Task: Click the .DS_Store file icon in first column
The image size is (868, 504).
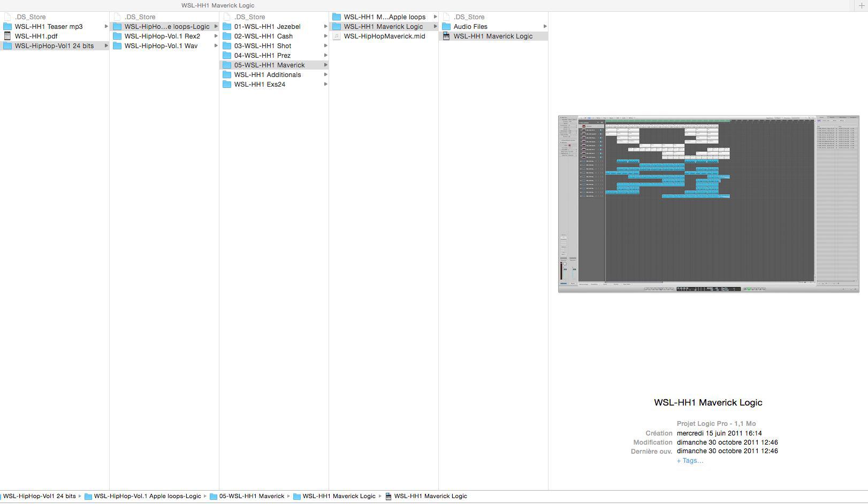Action: pyautogui.click(x=7, y=17)
